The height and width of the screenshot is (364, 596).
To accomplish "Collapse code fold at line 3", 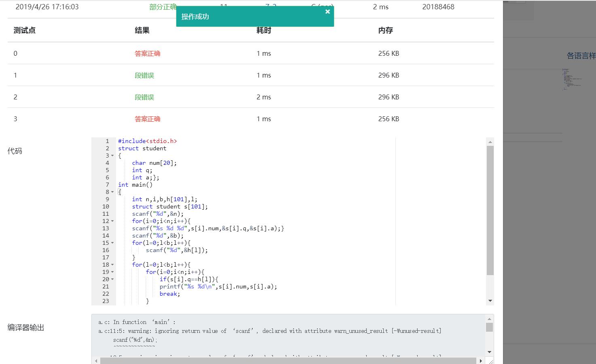I will 112,156.
